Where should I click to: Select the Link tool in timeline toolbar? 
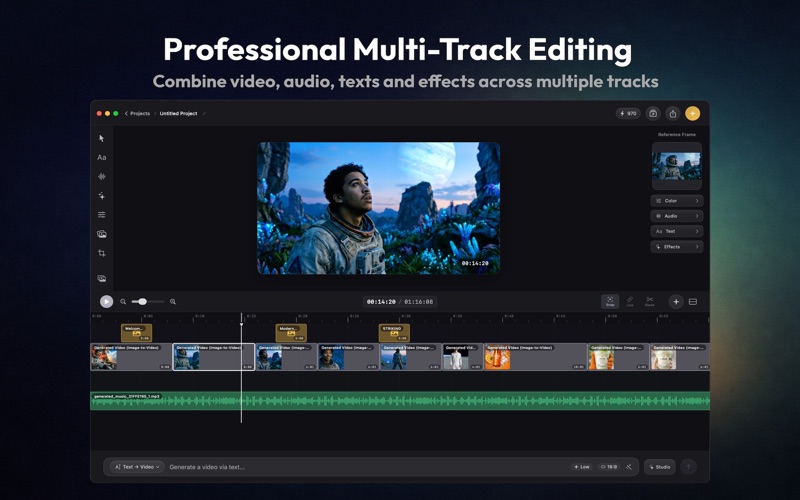coord(630,302)
